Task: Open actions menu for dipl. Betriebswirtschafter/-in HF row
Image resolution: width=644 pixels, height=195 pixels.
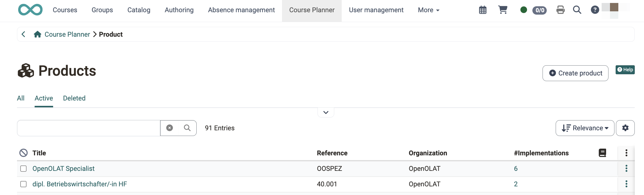Action: coord(626,184)
